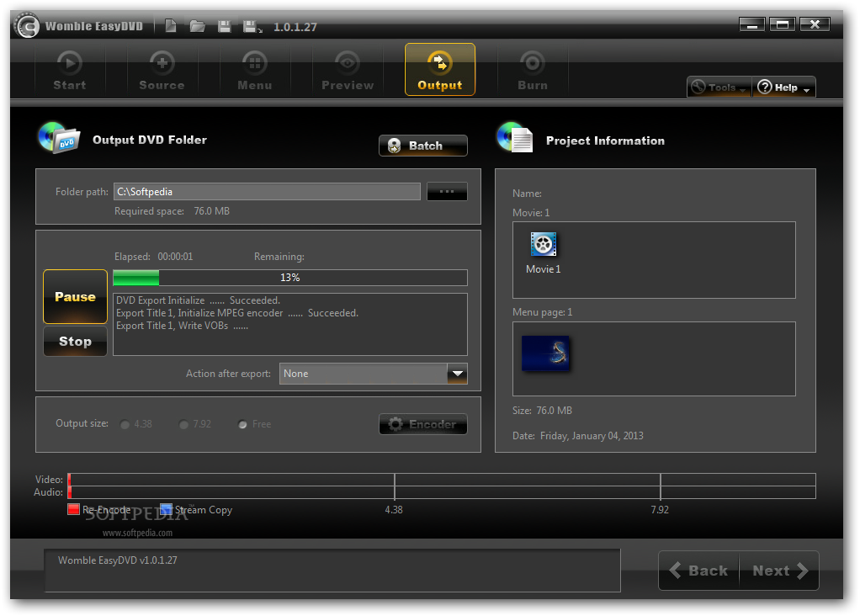
Task: Click the 13% export progress bar
Action: point(290,278)
